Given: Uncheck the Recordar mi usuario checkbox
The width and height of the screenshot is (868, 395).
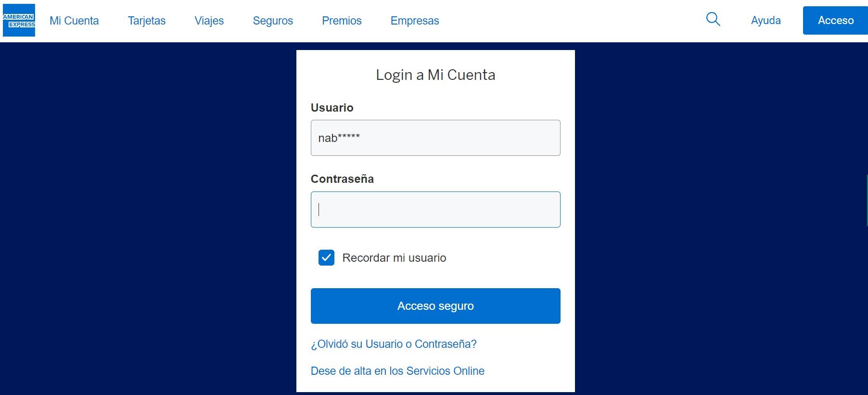Looking at the screenshot, I should [x=326, y=258].
